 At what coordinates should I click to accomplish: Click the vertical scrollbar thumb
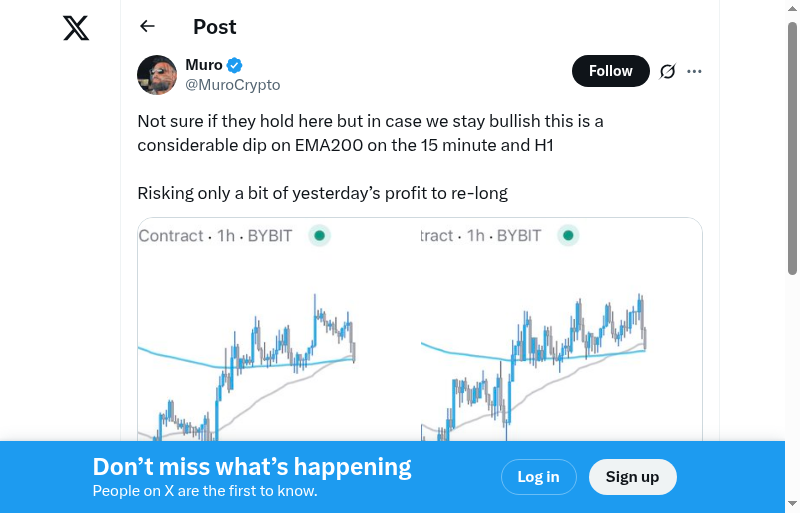point(792,145)
